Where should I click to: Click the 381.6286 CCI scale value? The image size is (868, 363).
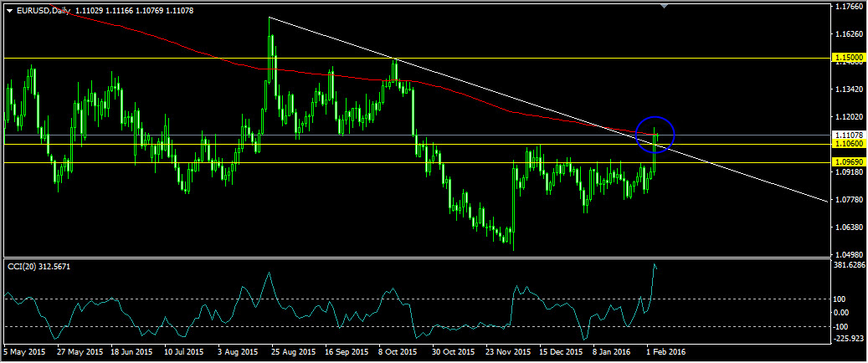[850, 265]
